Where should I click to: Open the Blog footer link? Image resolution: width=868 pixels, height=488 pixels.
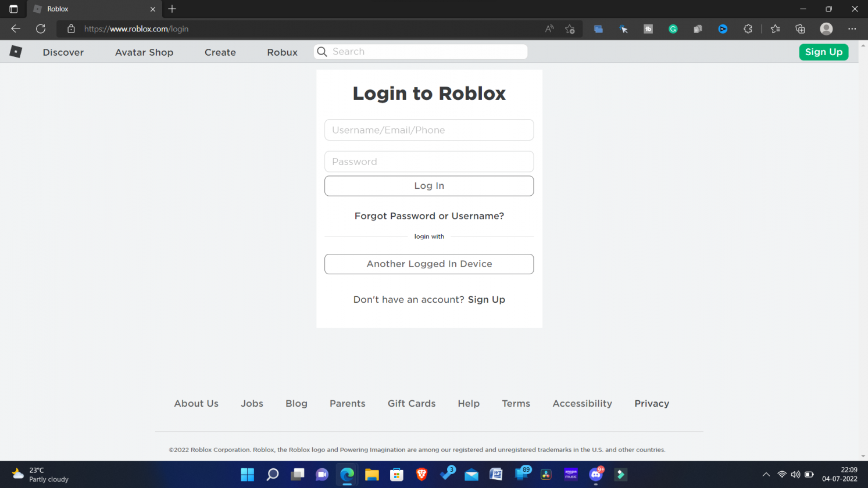[x=297, y=403]
